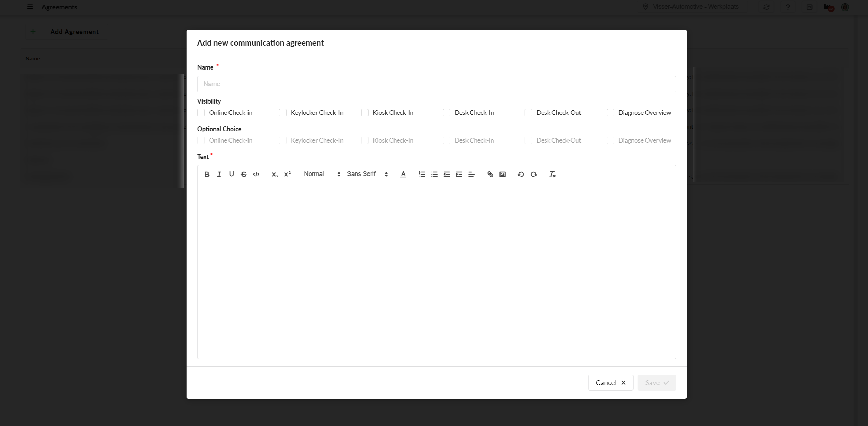The image size is (868, 426).
Task: Click into the Name input field
Action: pyautogui.click(x=436, y=84)
